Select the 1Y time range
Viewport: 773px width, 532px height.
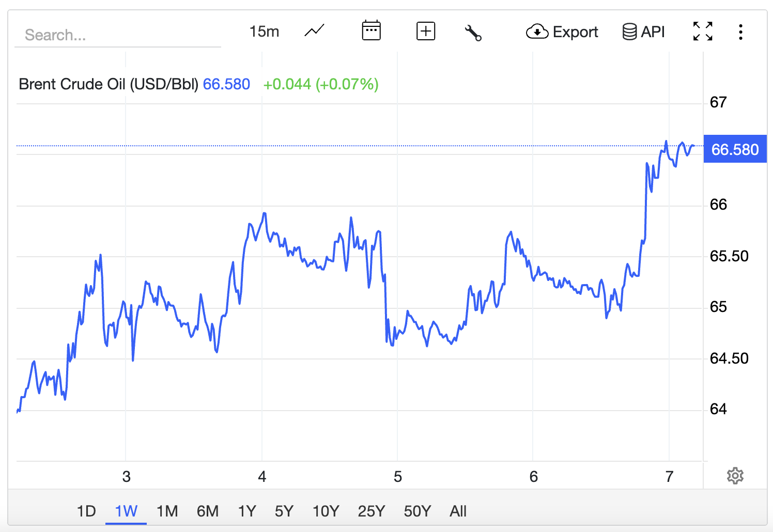[247, 511]
